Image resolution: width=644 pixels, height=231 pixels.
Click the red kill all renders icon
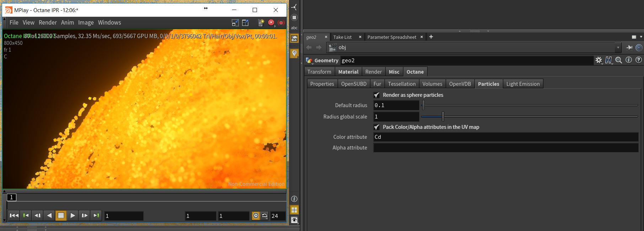[x=281, y=22]
